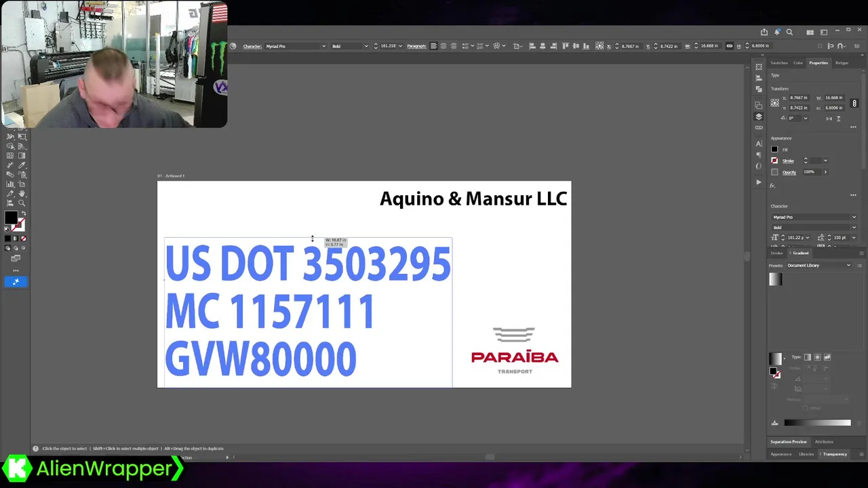This screenshot has height=488, width=868.
Task: Choose radial gradient type
Action: (x=817, y=357)
